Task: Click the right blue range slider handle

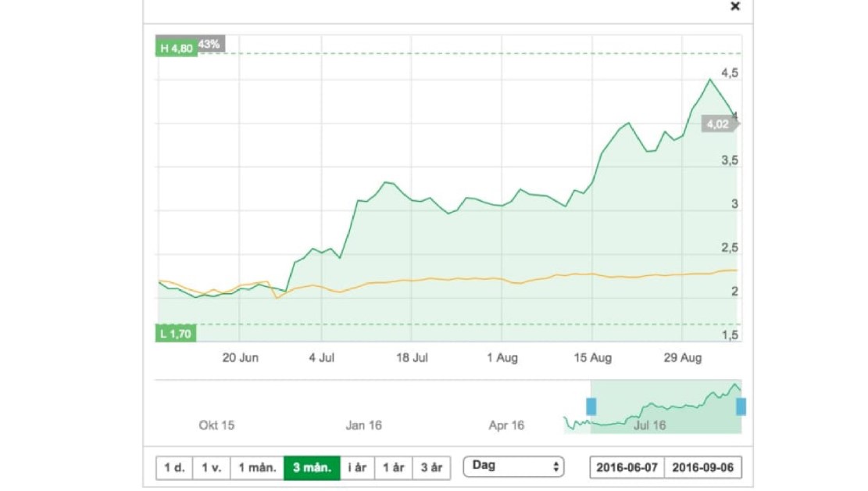Action: [741, 407]
